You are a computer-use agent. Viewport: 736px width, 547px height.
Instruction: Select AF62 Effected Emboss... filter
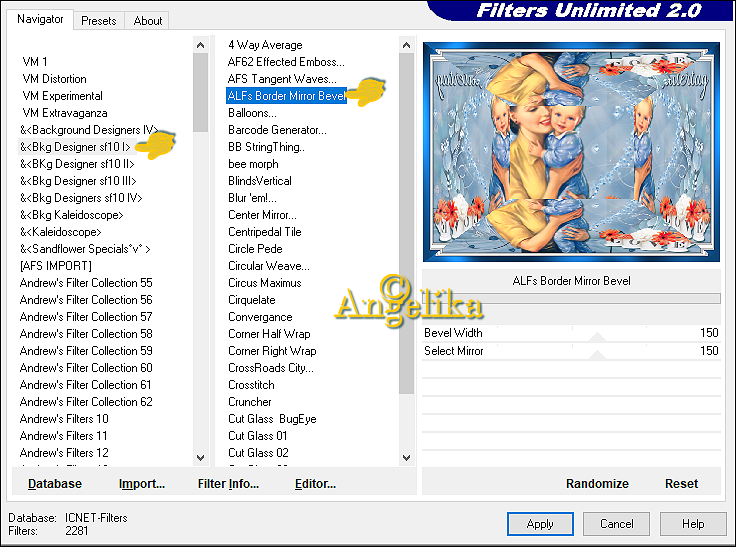(x=286, y=62)
